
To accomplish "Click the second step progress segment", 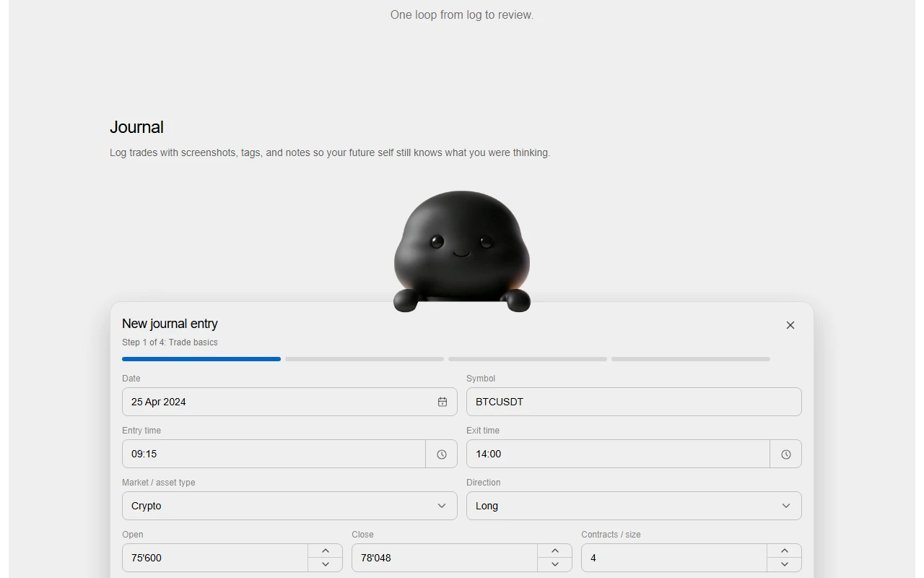I will coord(365,359).
